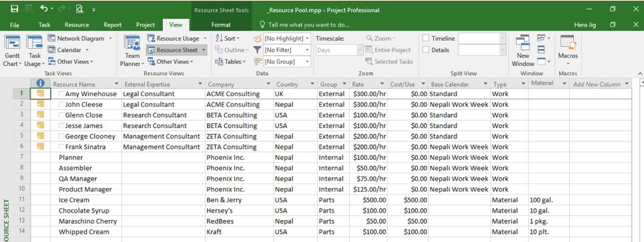Switch to the Task ribbon tab
The height and width of the screenshot is (242, 644).
[44, 25]
